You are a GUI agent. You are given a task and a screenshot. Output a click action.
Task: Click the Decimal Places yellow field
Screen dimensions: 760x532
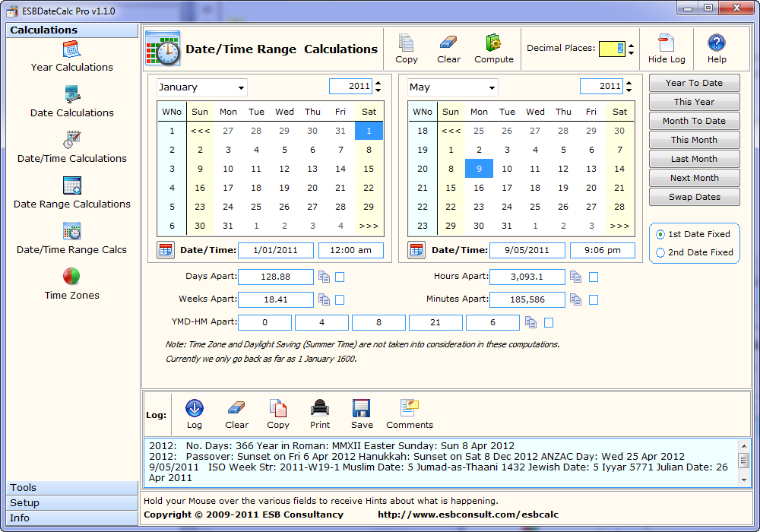[x=612, y=49]
